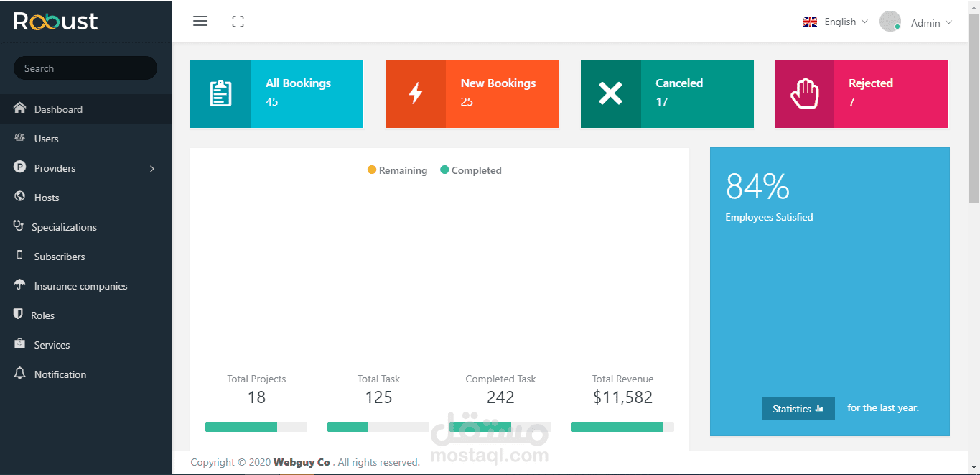Screen dimensions: 980x475
Task: Select Specializations in the sidebar
Action: (85, 227)
